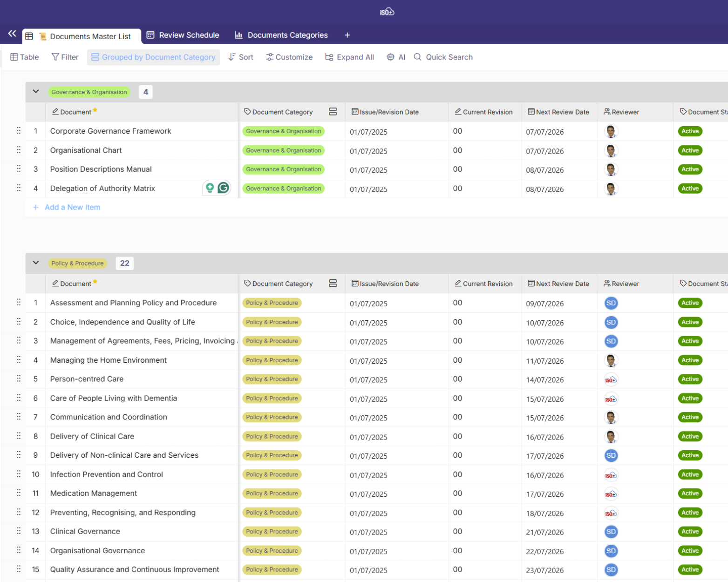Click the ISO+ logo in top banner
The height and width of the screenshot is (582, 728).
coord(387,12)
